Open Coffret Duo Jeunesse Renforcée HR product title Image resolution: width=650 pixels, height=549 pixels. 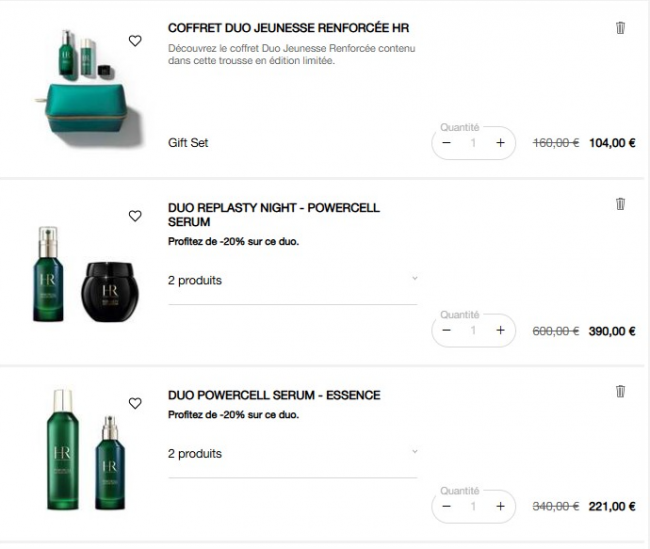[x=289, y=28]
